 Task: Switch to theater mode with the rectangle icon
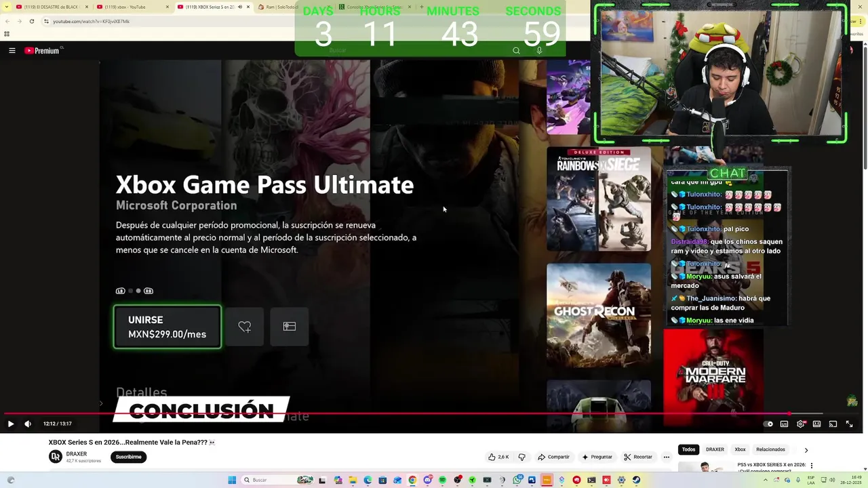(x=817, y=424)
